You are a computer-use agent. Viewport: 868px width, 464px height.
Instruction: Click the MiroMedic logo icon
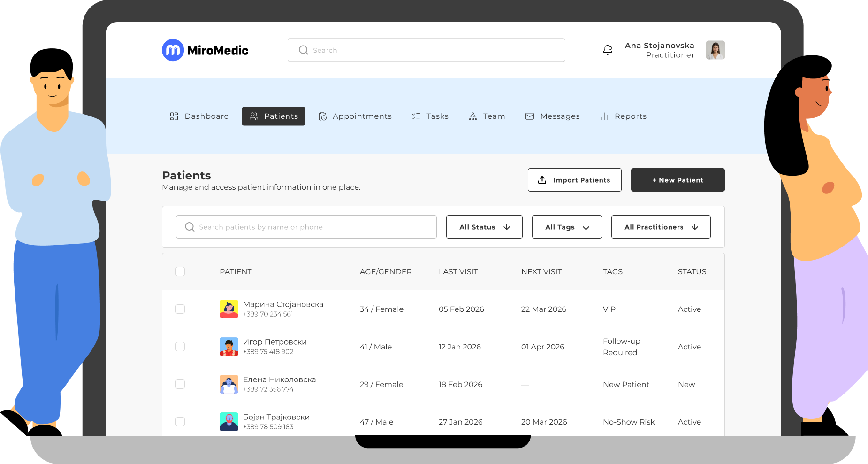(x=173, y=50)
